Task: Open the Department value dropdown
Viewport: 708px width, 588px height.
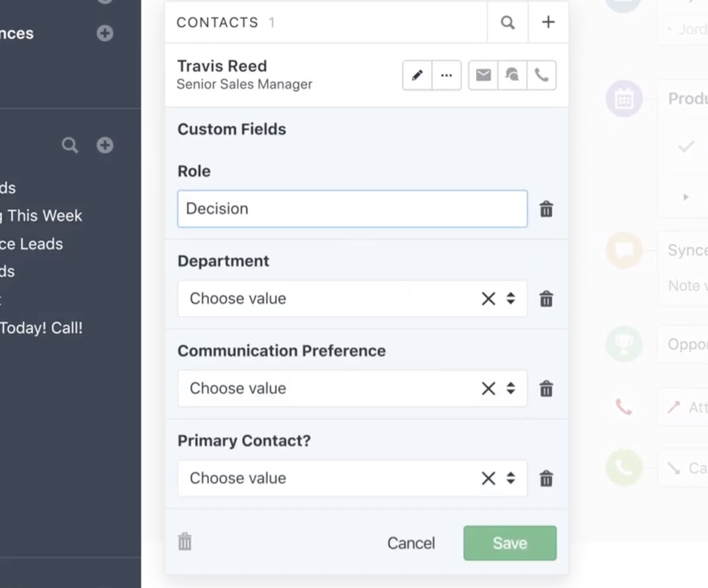Action: (511, 298)
